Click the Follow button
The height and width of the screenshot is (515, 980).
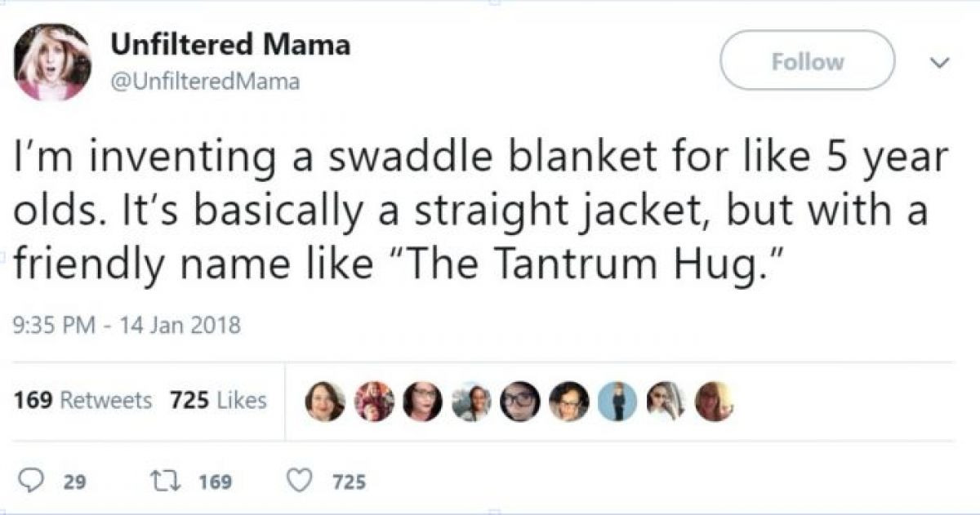click(x=806, y=60)
